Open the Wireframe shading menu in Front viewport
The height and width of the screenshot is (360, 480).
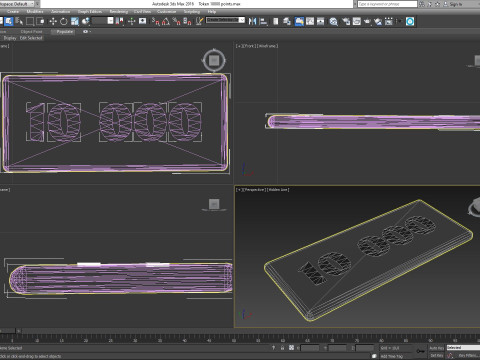[x=268, y=46]
